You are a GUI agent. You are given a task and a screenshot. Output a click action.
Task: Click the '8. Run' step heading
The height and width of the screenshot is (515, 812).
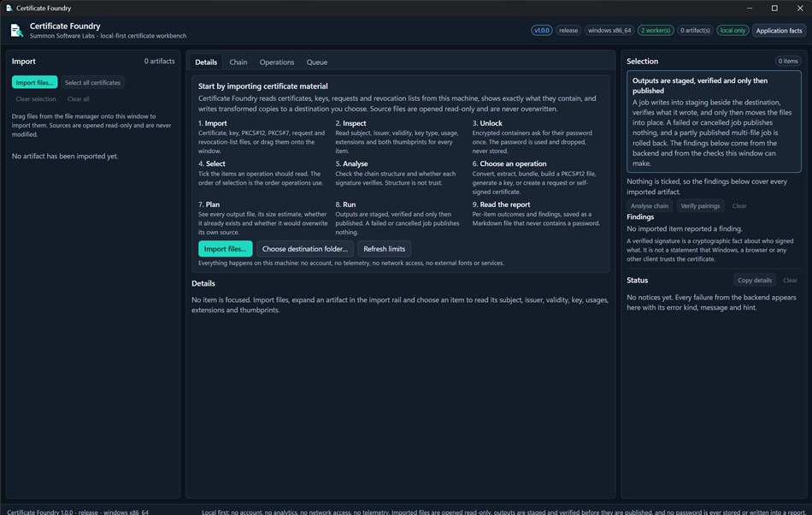click(345, 204)
